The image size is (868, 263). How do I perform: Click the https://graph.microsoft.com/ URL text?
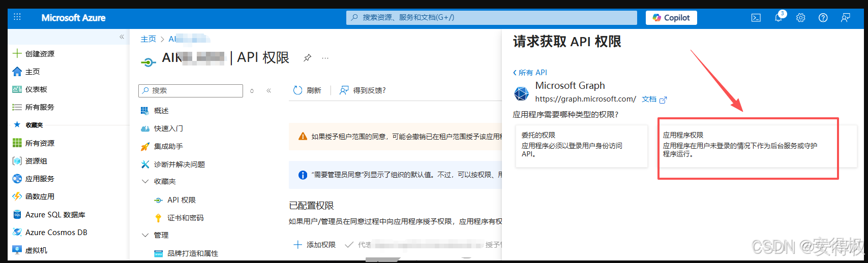(585, 99)
